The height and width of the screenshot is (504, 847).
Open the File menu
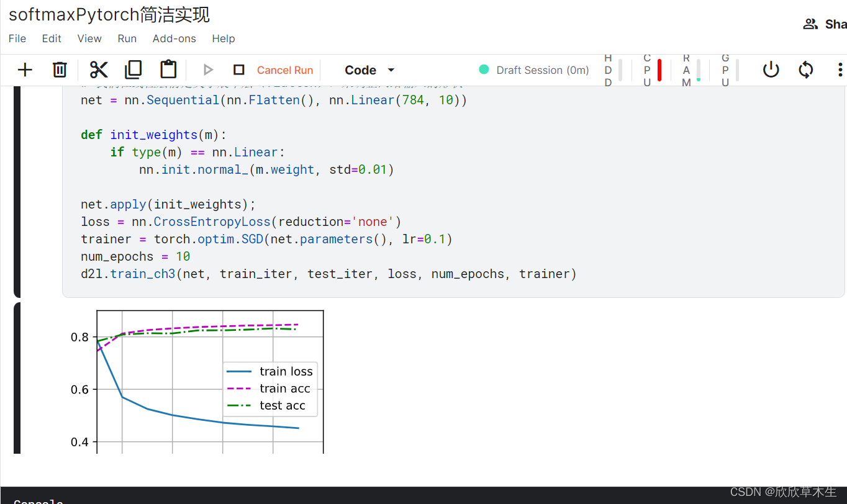17,38
